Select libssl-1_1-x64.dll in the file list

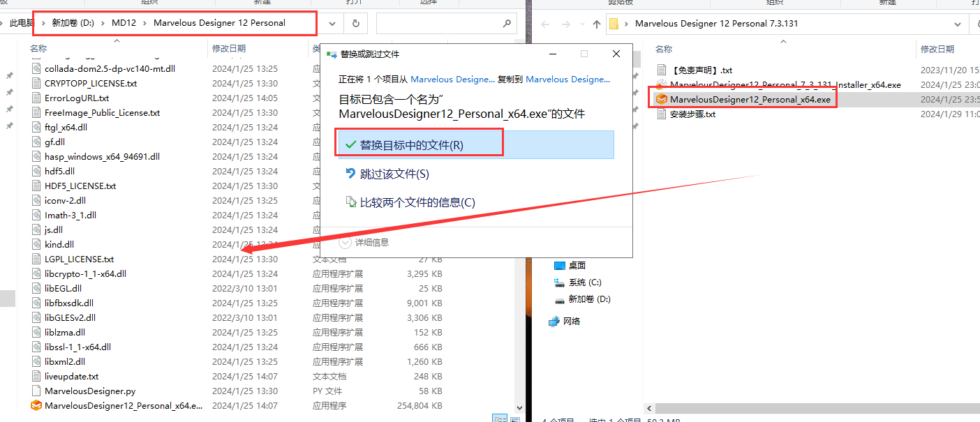coord(77,347)
